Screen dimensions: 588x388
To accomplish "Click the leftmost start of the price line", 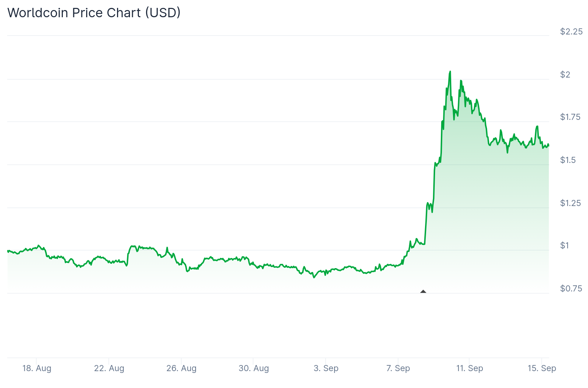I will (8, 251).
